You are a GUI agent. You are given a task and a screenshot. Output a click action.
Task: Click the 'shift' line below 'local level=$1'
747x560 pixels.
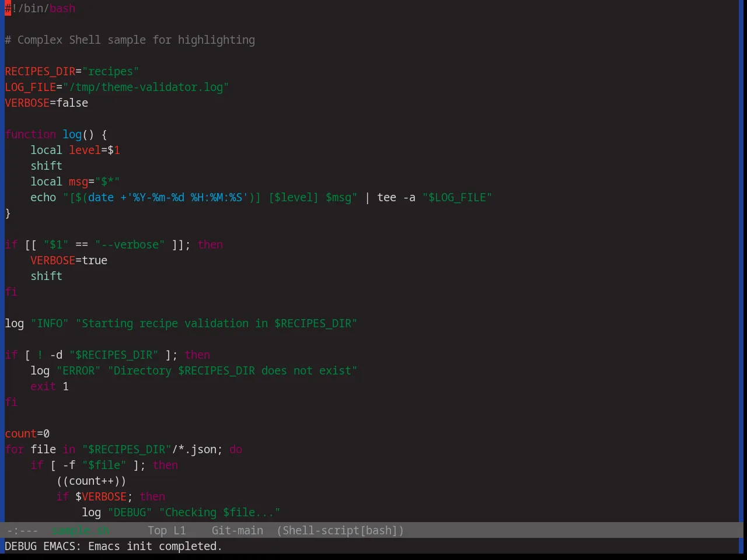[x=47, y=166]
